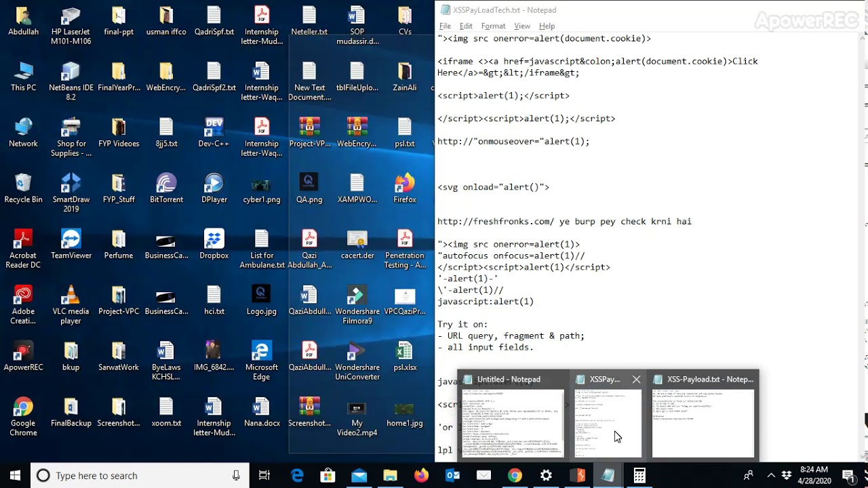Open the Edit menu in Notepad
Image resolution: width=868 pixels, height=488 pixels.
click(x=466, y=26)
